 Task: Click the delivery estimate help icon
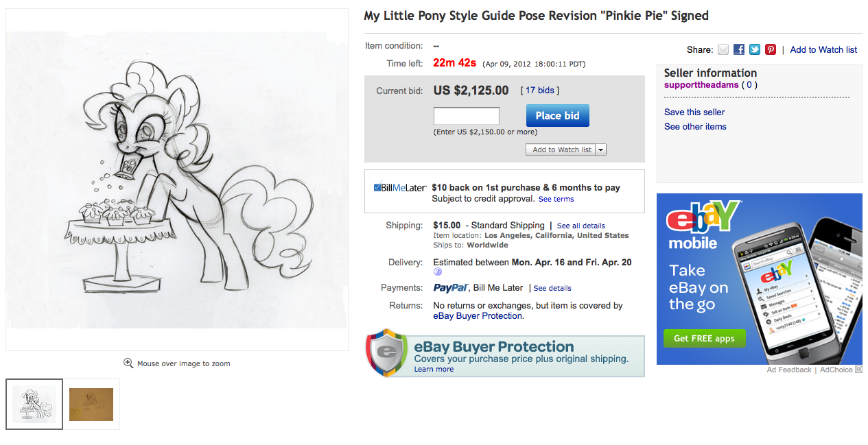[438, 272]
